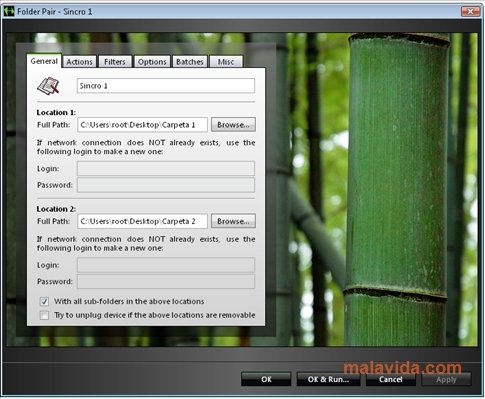Click the Location 2 Password field
This screenshot has width=485, height=399.
[x=166, y=282]
